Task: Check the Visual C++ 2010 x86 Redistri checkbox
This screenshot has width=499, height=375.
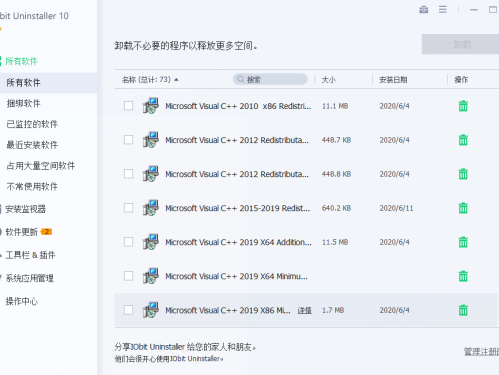Action: pos(128,106)
